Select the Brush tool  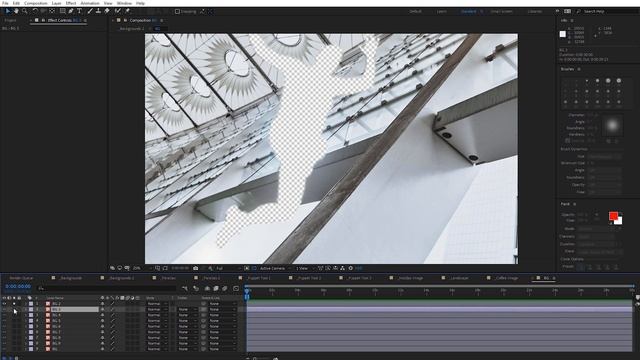(90, 11)
